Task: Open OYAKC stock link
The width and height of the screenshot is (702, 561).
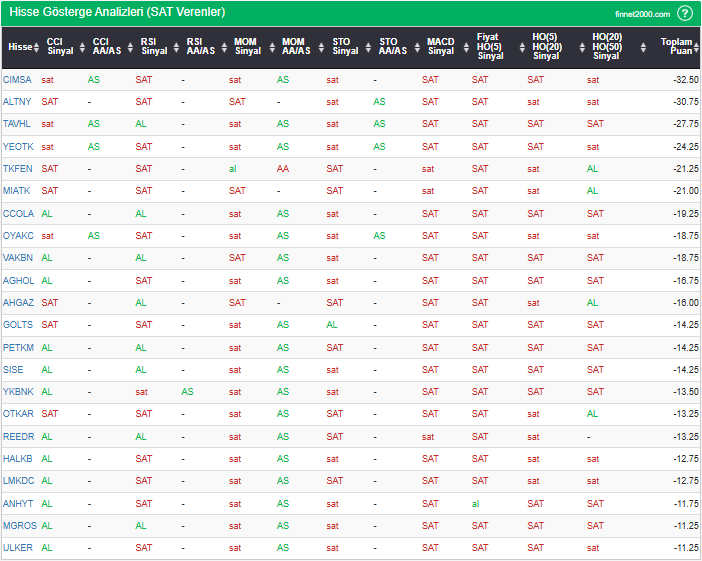Action: click(18, 236)
